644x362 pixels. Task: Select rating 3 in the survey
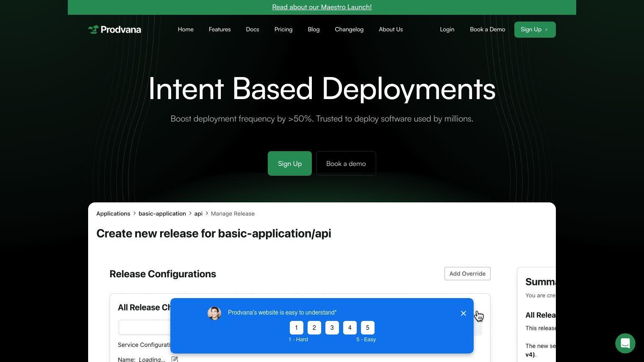[x=332, y=328]
